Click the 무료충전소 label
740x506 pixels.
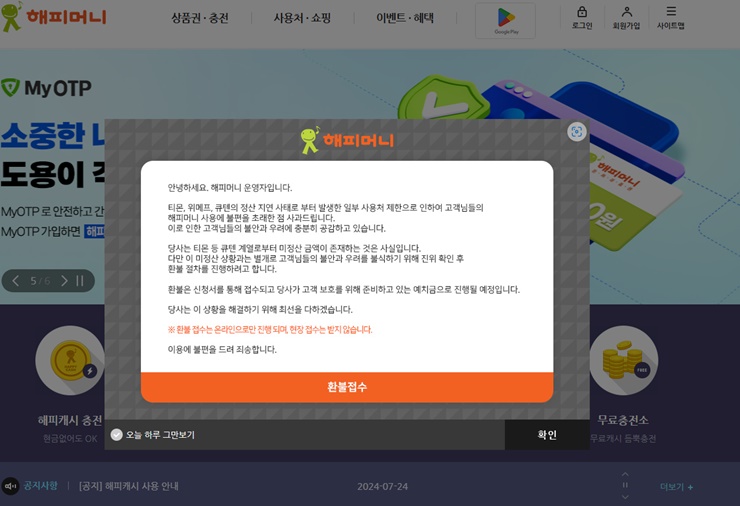[x=622, y=420]
